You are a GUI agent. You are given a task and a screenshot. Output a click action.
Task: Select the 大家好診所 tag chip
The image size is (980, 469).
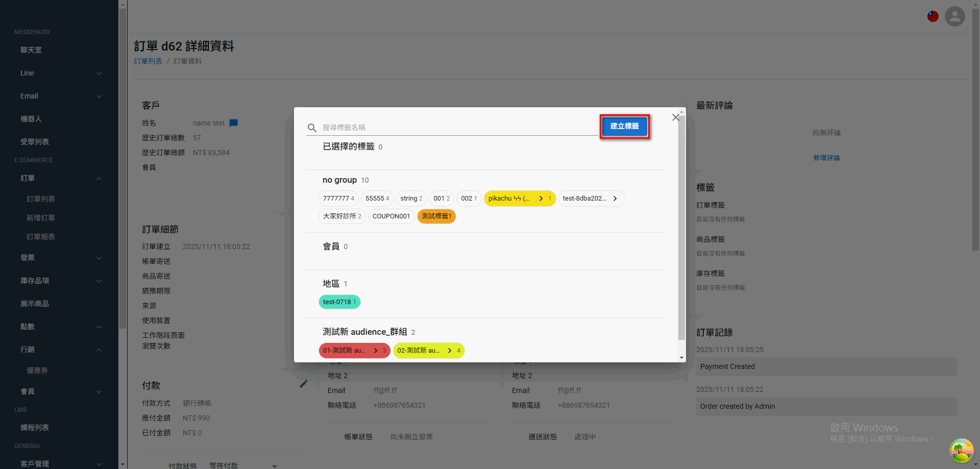342,216
